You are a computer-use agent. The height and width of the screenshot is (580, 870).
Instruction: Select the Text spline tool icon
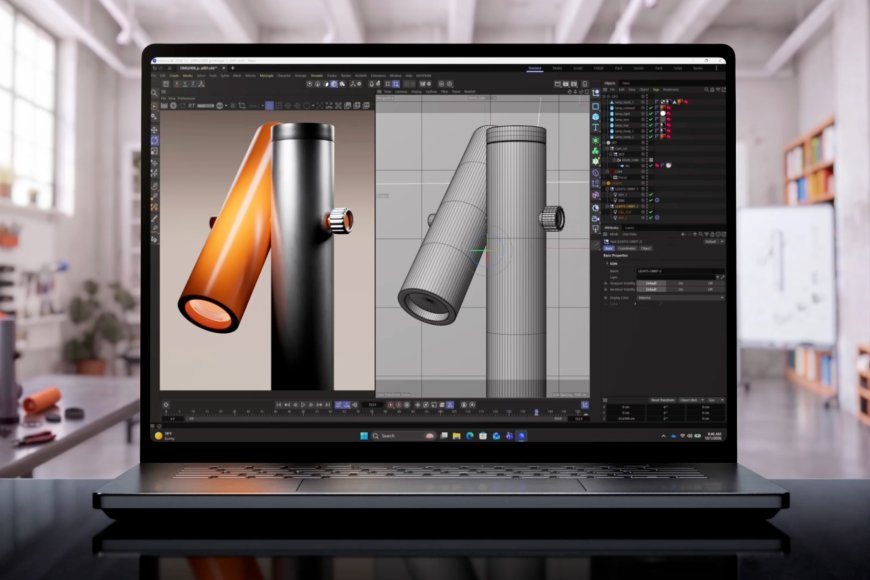coord(596,128)
